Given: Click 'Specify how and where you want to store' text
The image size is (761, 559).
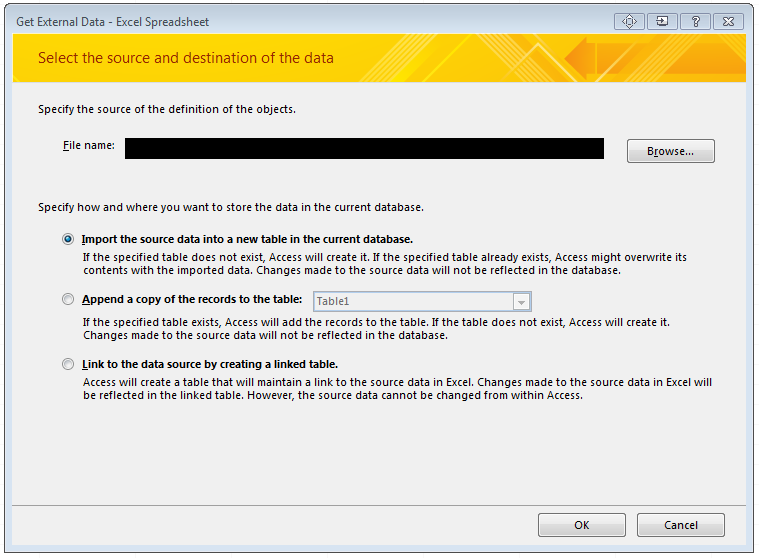Looking at the screenshot, I should (231, 207).
